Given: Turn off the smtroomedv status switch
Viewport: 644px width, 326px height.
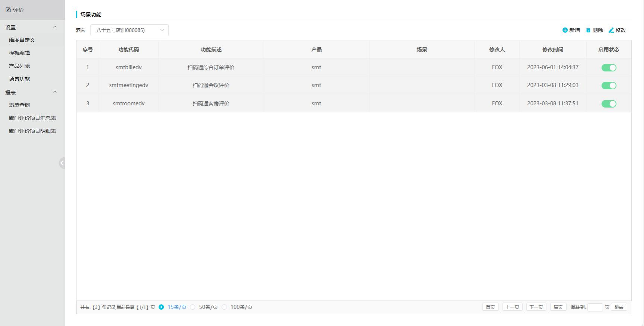Looking at the screenshot, I should [x=609, y=104].
